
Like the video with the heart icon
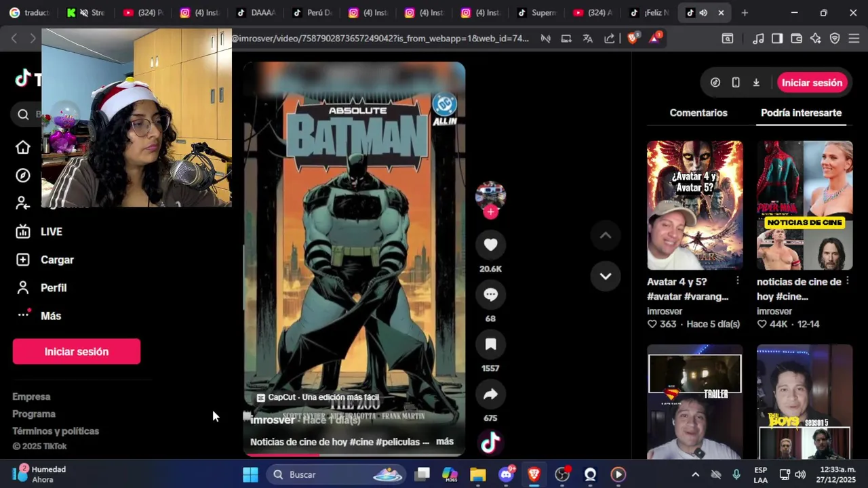tap(490, 245)
